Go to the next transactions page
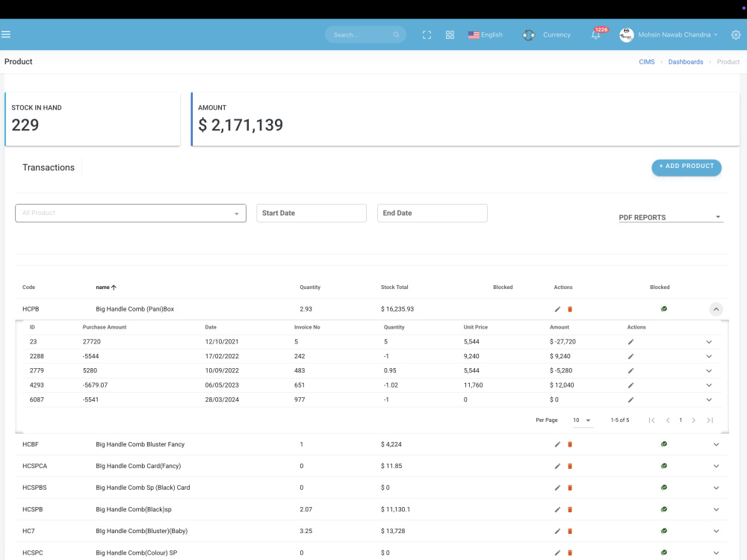 pos(694,420)
